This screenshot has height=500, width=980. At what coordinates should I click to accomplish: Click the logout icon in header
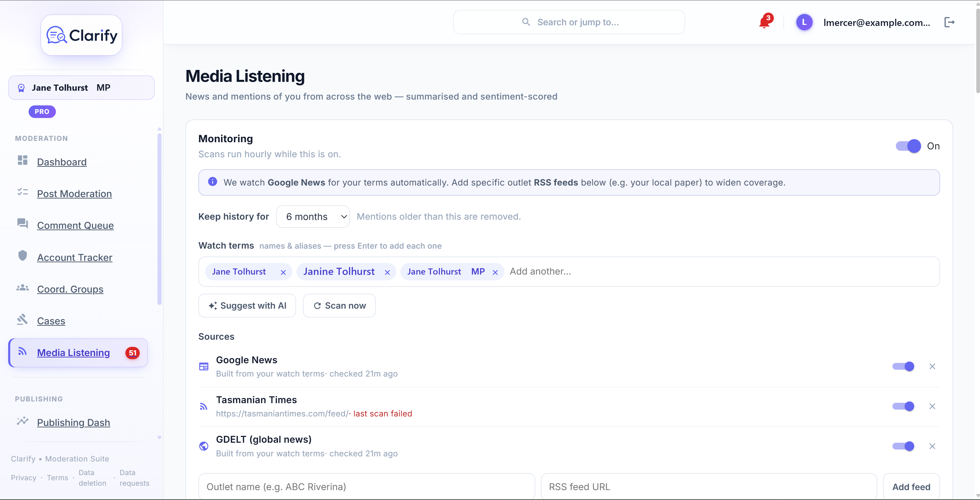[x=949, y=22]
